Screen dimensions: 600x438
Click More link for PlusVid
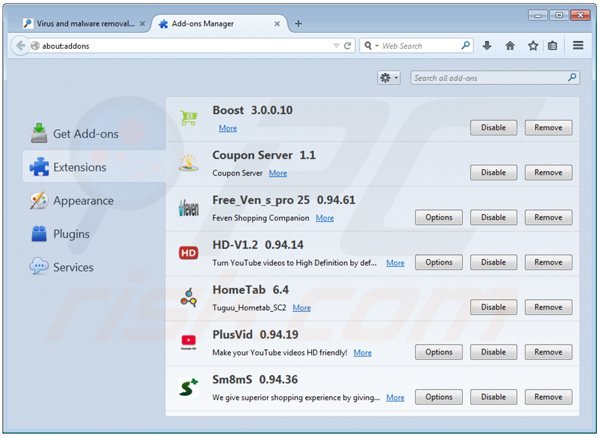[x=362, y=353]
